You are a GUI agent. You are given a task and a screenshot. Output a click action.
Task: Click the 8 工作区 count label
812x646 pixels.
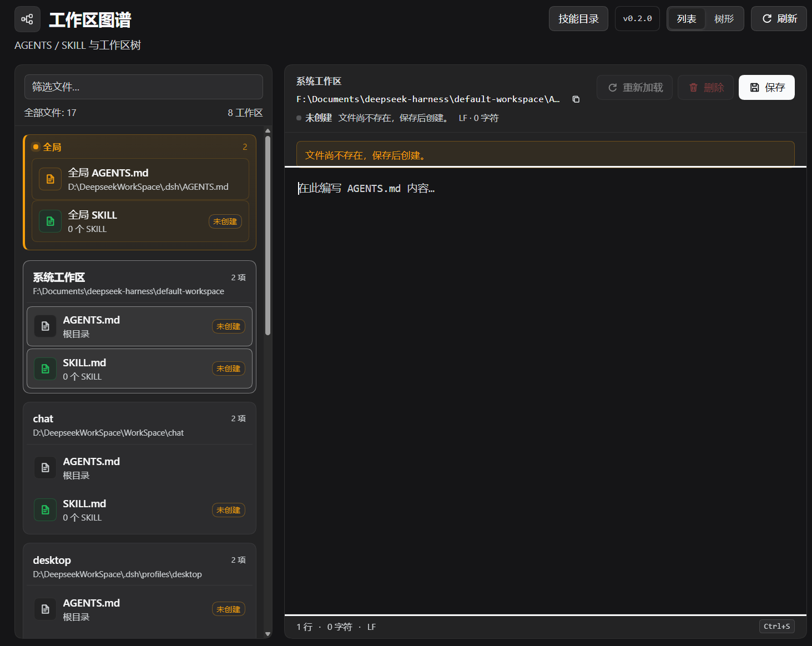[245, 113]
